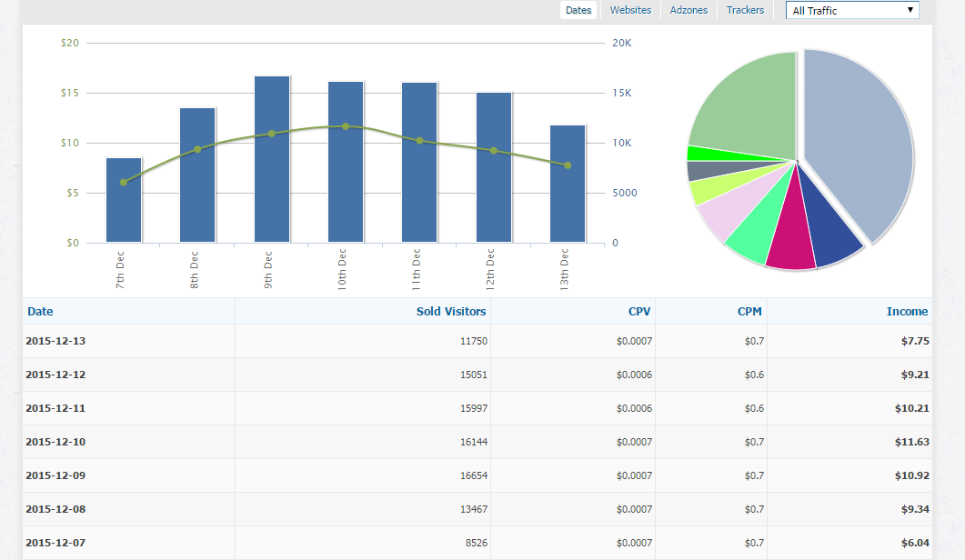The height and width of the screenshot is (560, 965).
Task: Click the CPM column header
Action: pos(749,311)
